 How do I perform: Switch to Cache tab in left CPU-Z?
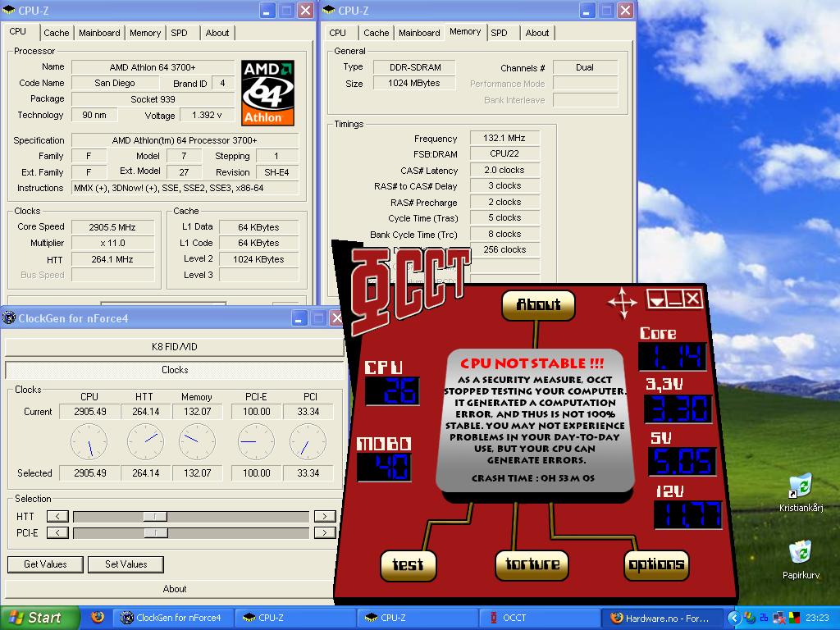coord(57,33)
